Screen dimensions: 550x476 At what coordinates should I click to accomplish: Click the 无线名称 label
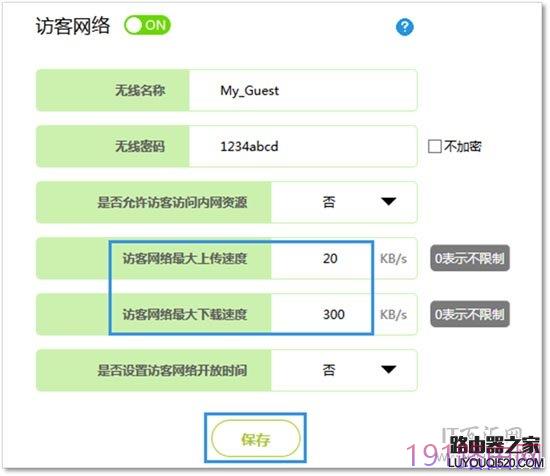tap(140, 90)
